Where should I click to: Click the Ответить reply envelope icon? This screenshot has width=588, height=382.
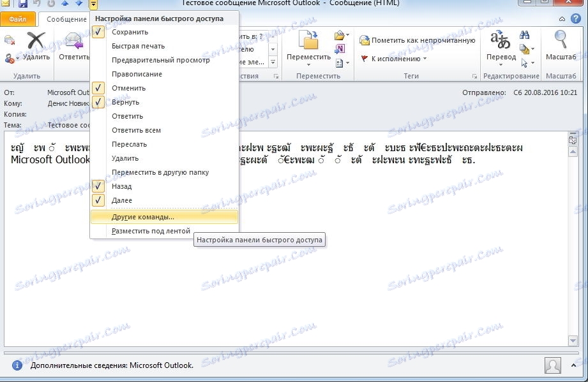[x=74, y=41]
